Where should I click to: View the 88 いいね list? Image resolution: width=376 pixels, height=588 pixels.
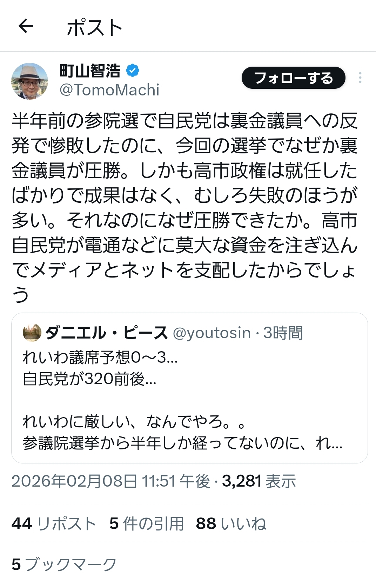231,523
